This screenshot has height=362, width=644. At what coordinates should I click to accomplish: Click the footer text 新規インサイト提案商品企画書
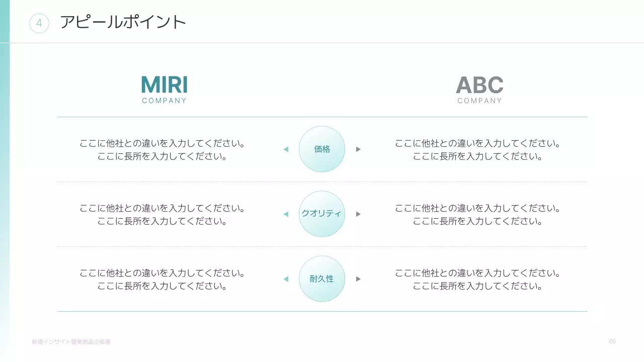[71, 342]
